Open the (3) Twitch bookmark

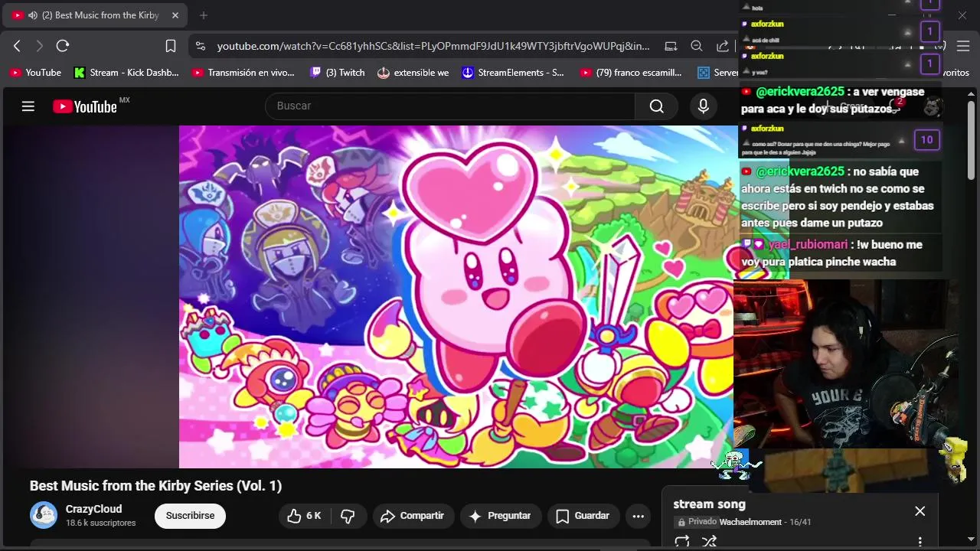pos(338,73)
